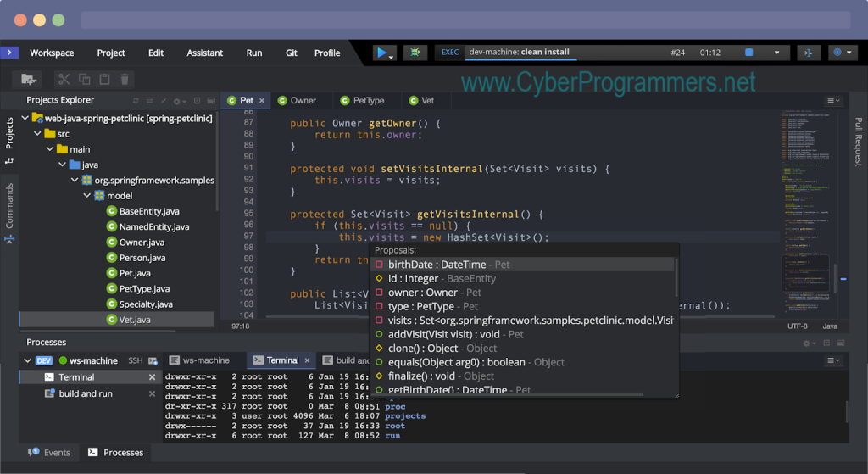Collapse the org.springframework.samples package
868x474 pixels.
(x=75, y=180)
